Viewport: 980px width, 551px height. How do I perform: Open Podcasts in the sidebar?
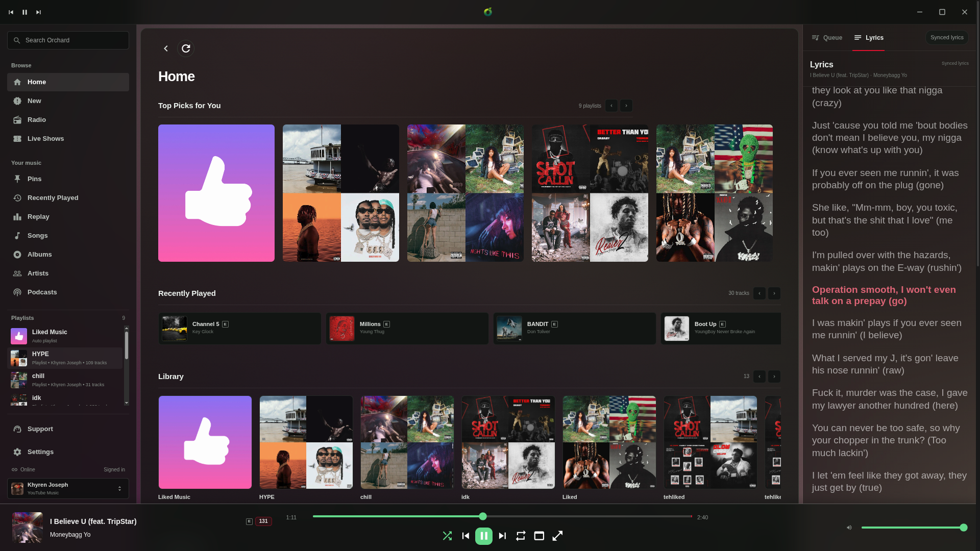pyautogui.click(x=68, y=292)
